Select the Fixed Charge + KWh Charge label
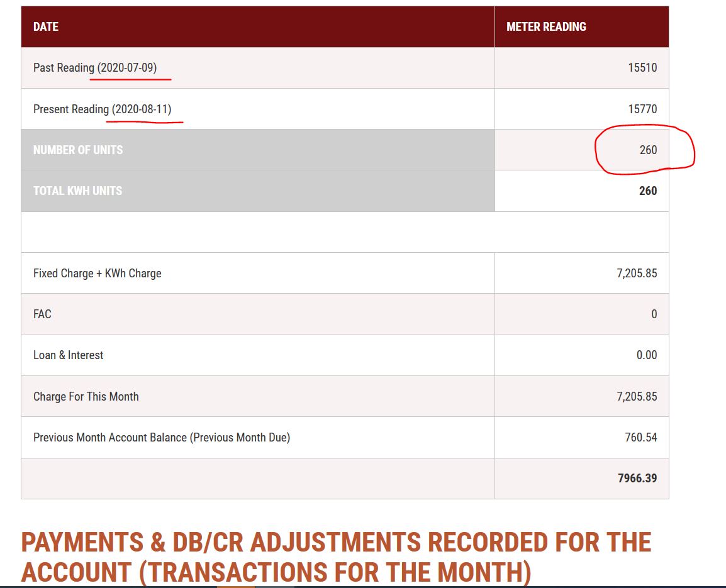The image size is (726, 588). pyautogui.click(x=98, y=273)
